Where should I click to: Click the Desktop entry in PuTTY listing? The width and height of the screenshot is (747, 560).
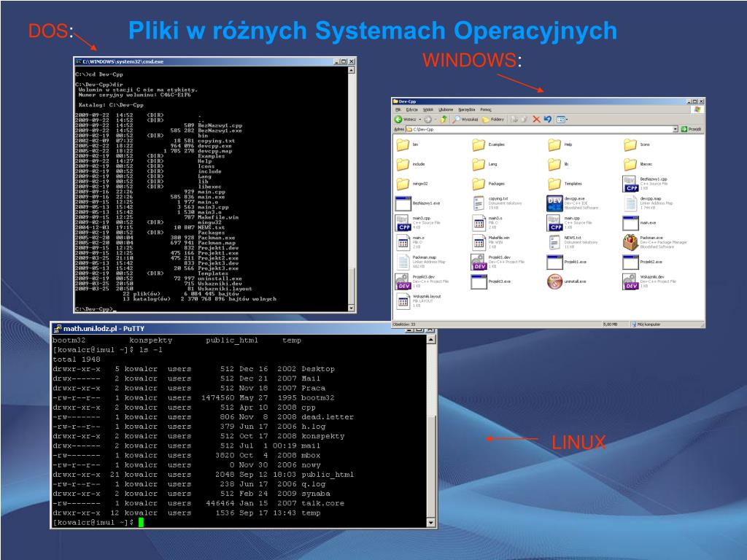pyautogui.click(x=318, y=369)
